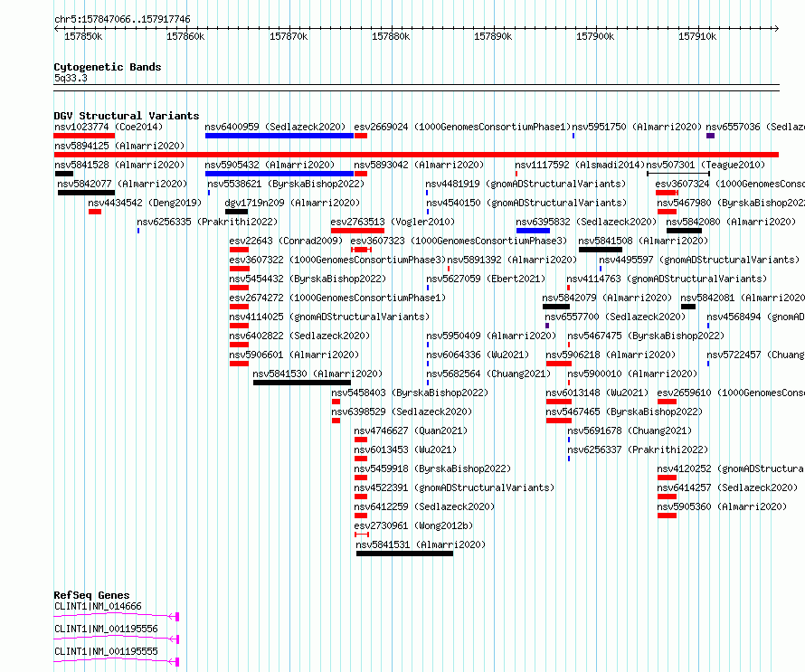Open nsv5682564 (Chuang2021) label

click(488, 374)
